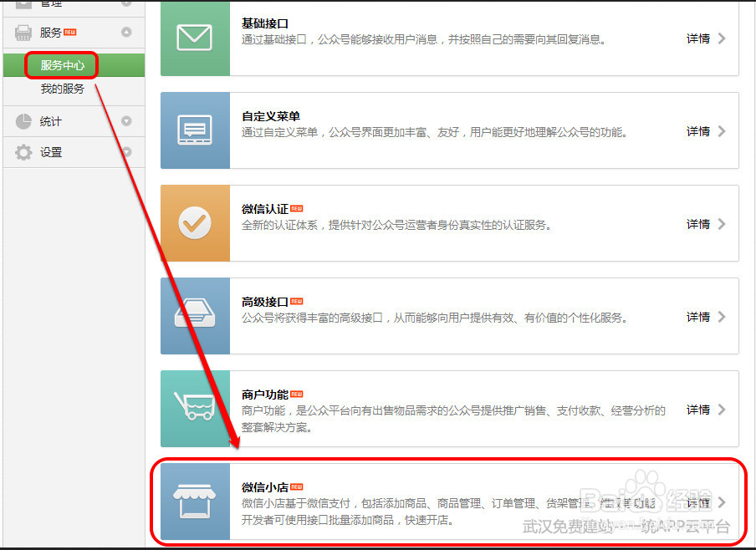The width and height of the screenshot is (756, 550).
Task: Click description line 开发者可使用接口批量添加商品
Action: pos(347,520)
